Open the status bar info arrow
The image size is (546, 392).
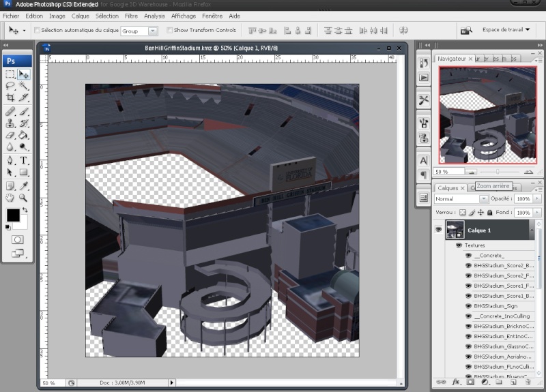[x=172, y=382]
